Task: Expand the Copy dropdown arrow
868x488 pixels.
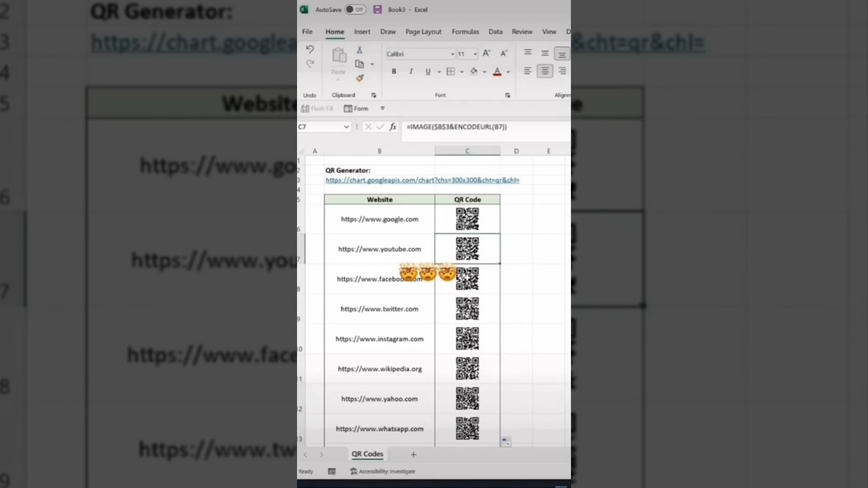Action: coord(372,64)
